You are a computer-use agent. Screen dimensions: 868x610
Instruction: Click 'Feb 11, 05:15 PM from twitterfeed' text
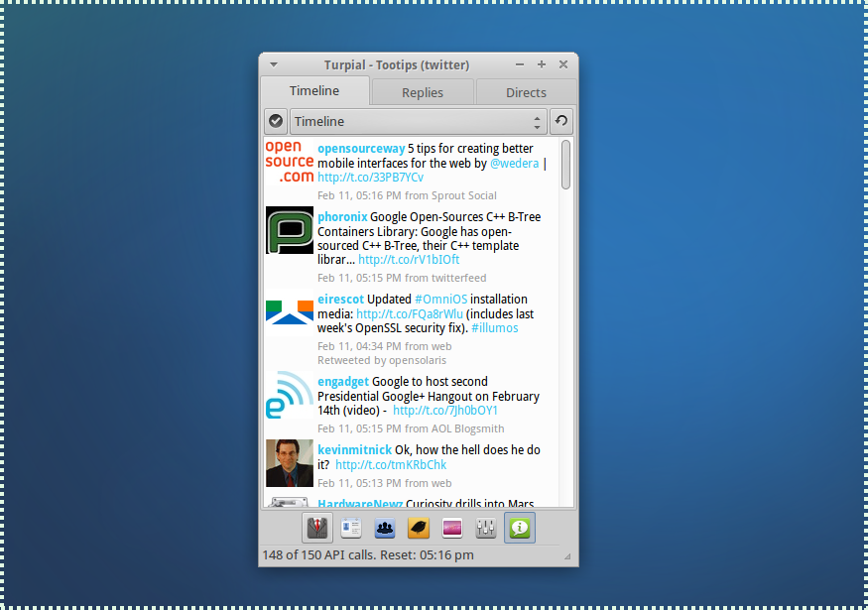402,278
